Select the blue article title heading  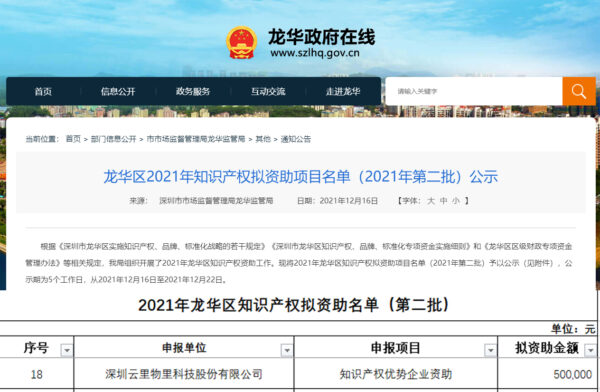(301, 177)
